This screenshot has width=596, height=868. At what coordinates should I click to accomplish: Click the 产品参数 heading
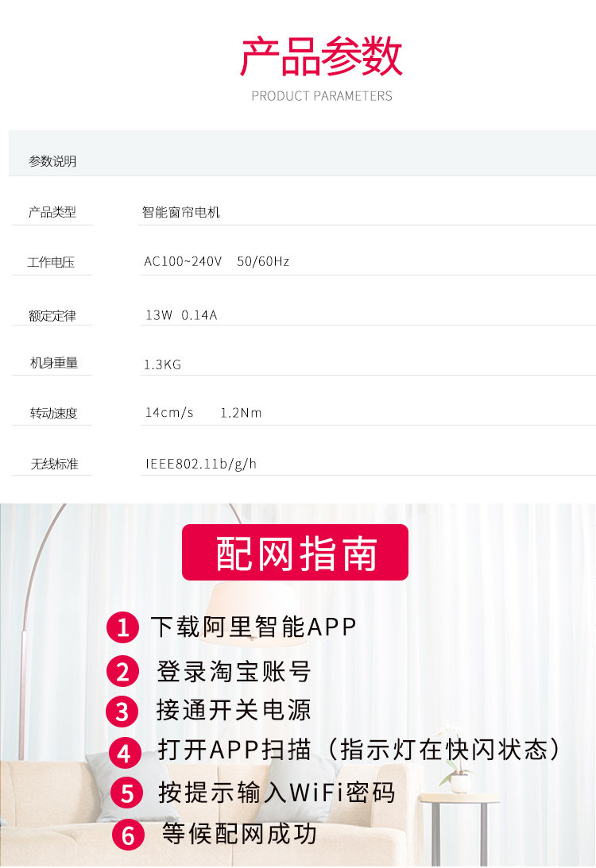pos(321,56)
